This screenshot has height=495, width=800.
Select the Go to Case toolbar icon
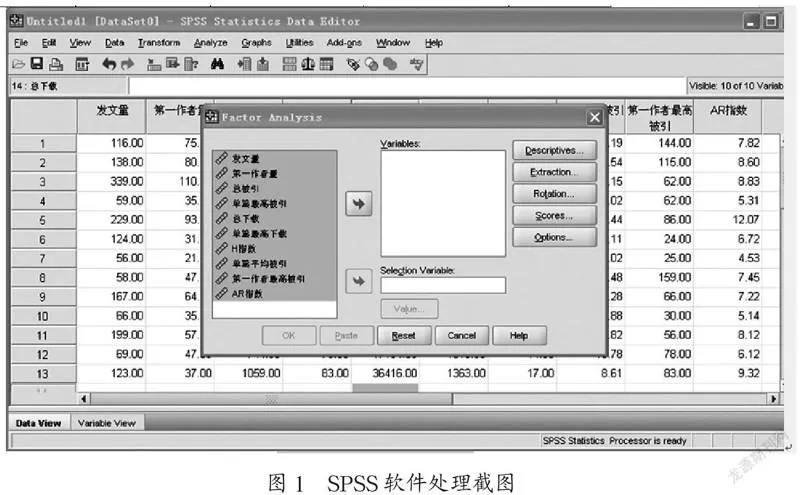pyautogui.click(x=154, y=64)
